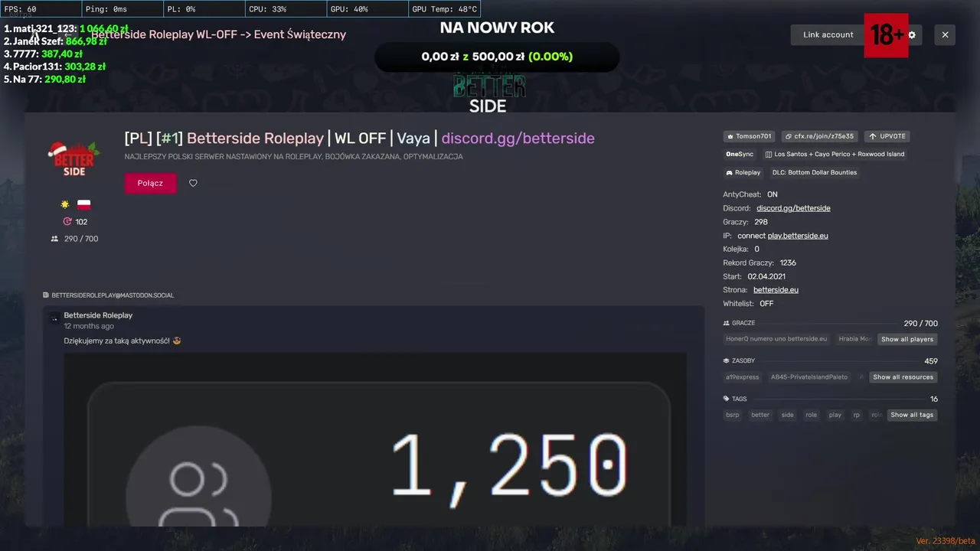
Task: Click the Link account button
Action: (828, 34)
